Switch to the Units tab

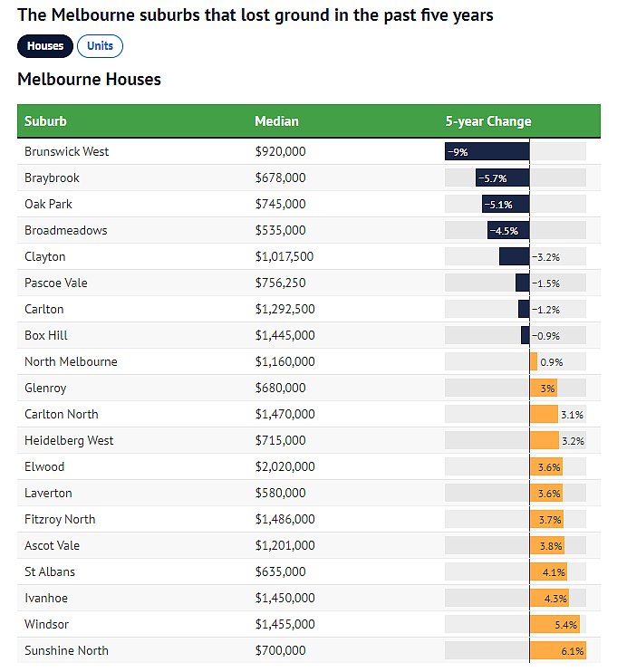click(100, 45)
